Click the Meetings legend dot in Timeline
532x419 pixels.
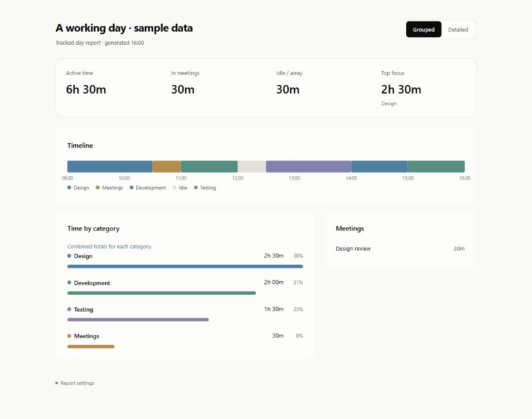click(98, 187)
